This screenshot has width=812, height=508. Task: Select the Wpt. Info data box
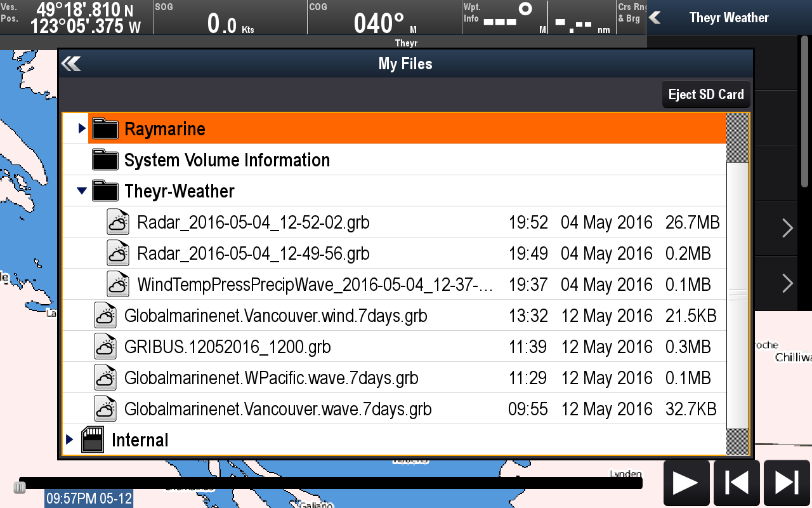538,18
